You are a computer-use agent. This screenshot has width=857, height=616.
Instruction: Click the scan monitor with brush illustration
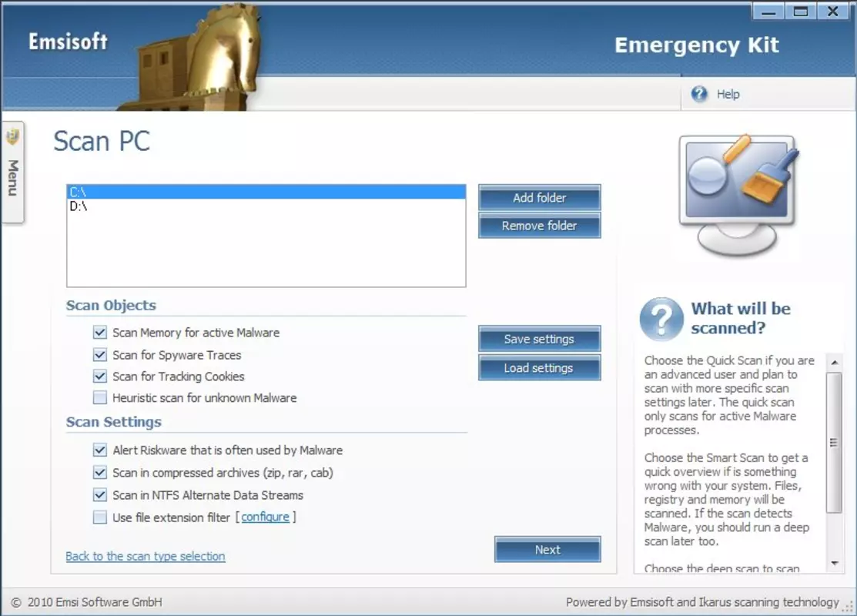pyautogui.click(x=738, y=195)
